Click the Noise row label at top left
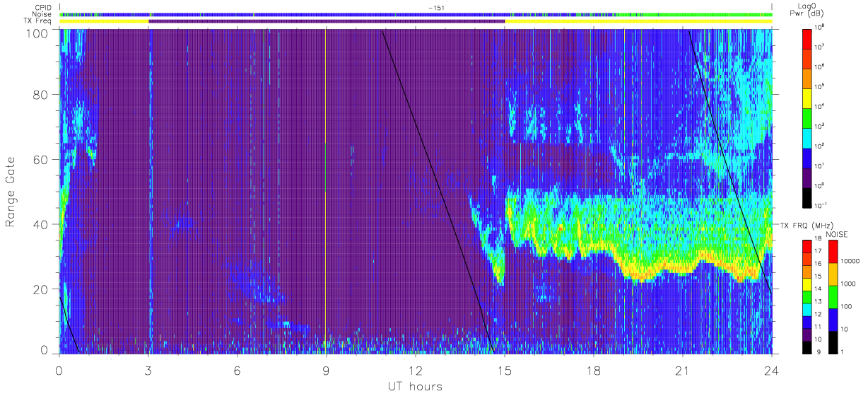Screen dimensions: 868x401 pos(43,14)
